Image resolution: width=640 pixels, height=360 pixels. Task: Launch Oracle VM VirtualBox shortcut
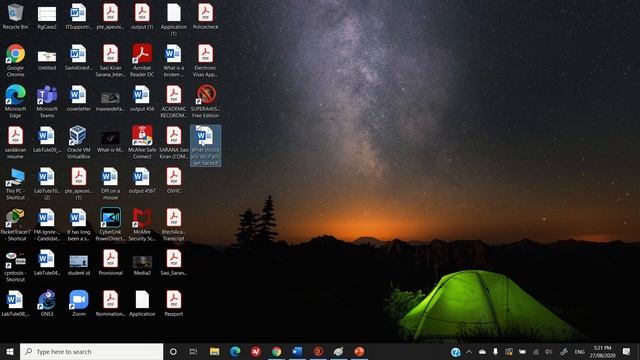pyautogui.click(x=78, y=142)
